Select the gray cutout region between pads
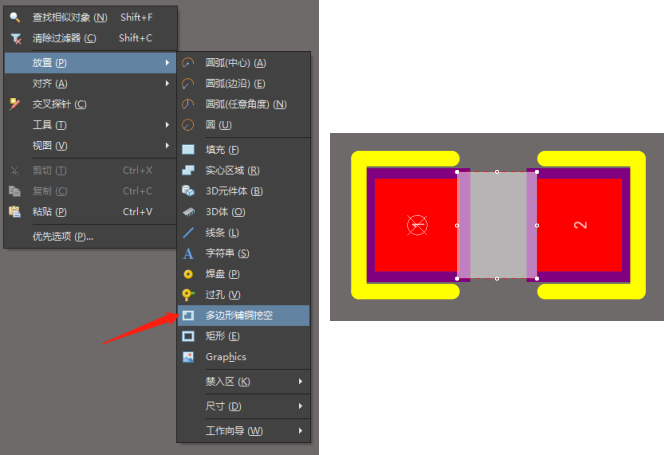Screen dimensions: 665x455 pyautogui.click(x=497, y=225)
